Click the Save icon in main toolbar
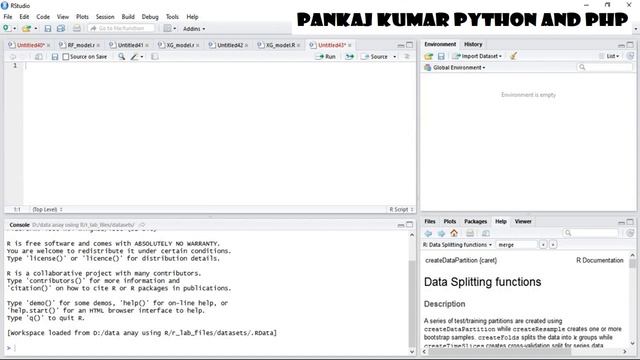640x360 pixels. pyautogui.click(x=48, y=29)
